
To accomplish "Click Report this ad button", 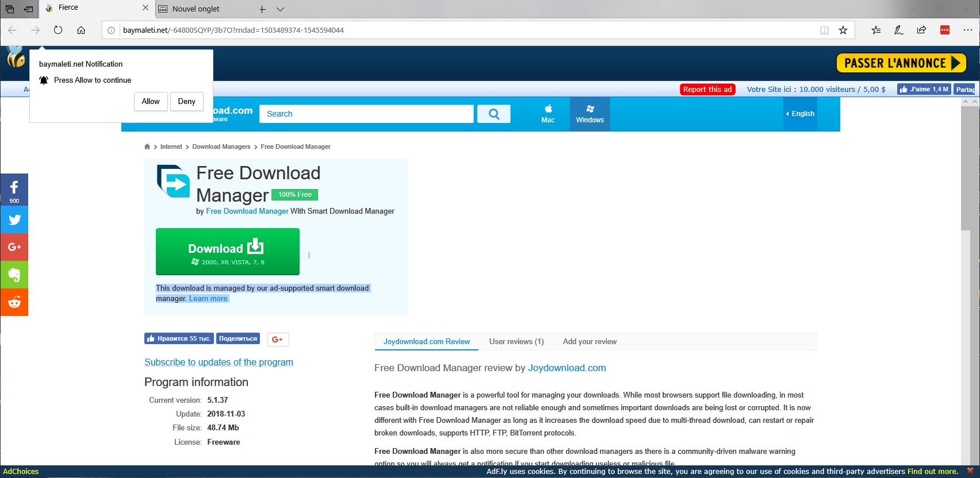I will pyautogui.click(x=707, y=89).
